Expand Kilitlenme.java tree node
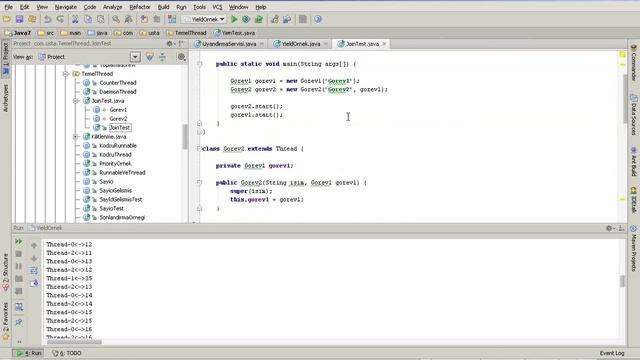640x360 pixels. (76, 137)
